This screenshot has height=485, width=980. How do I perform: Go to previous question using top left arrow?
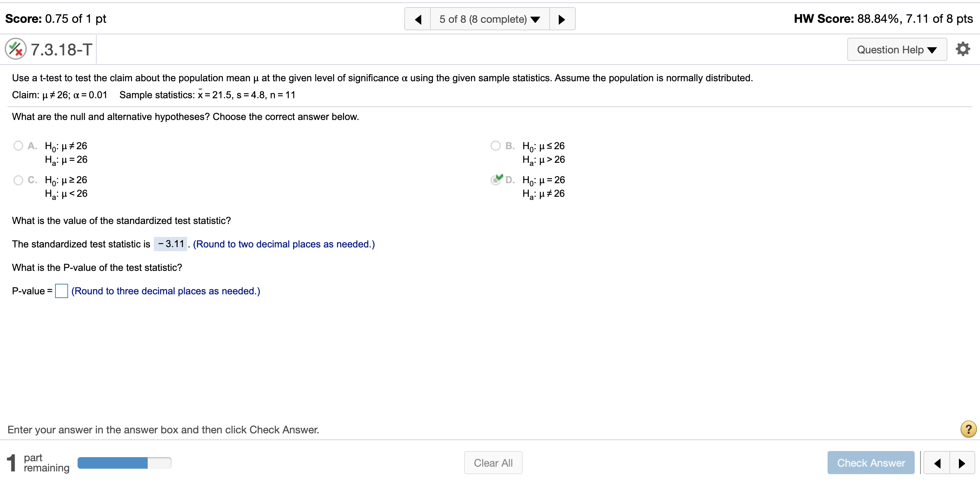(418, 19)
